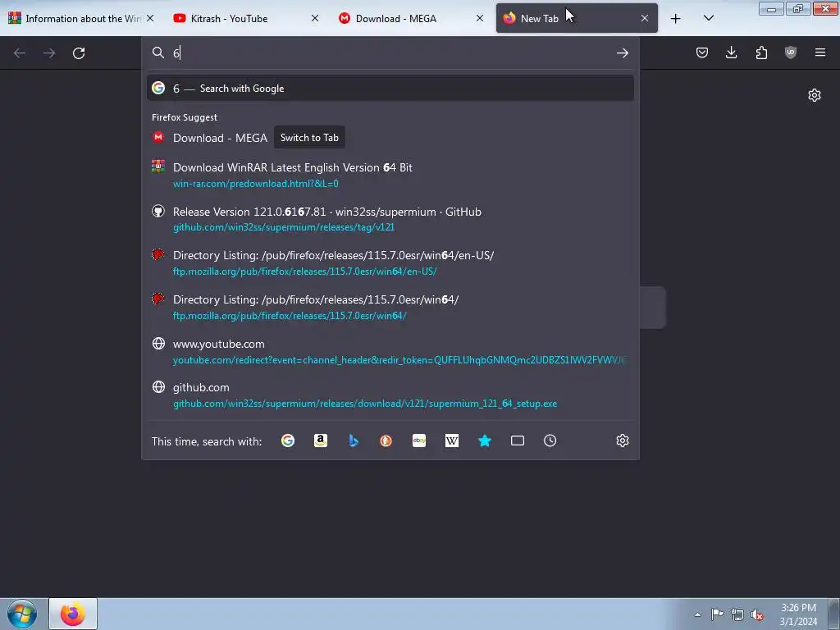
Task: Click the muted volume tray icon
Action: (x=757, y=614)
